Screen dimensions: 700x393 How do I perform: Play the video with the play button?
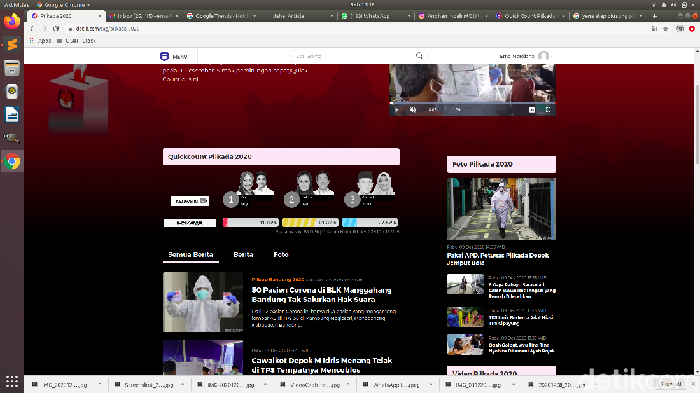[x=396, y=109]
